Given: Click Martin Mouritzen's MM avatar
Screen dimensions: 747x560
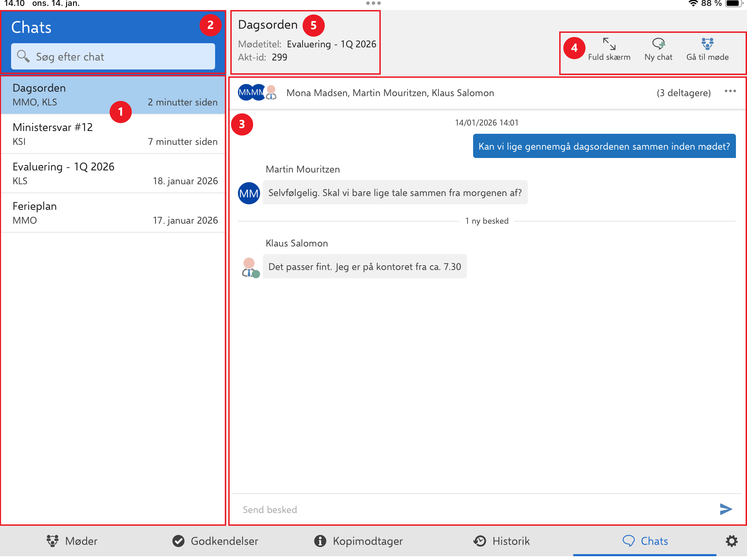Looking at the screenshot, I should coord(249,193).
